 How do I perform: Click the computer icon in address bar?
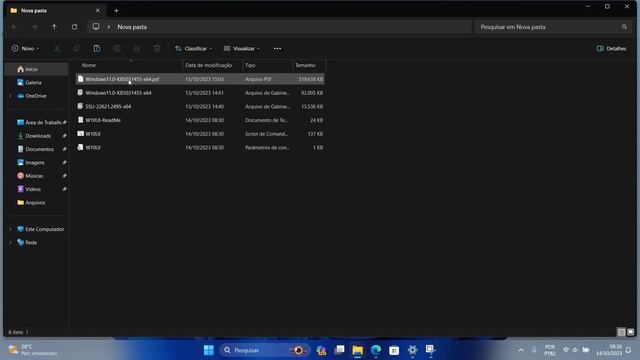coord(96,27)
